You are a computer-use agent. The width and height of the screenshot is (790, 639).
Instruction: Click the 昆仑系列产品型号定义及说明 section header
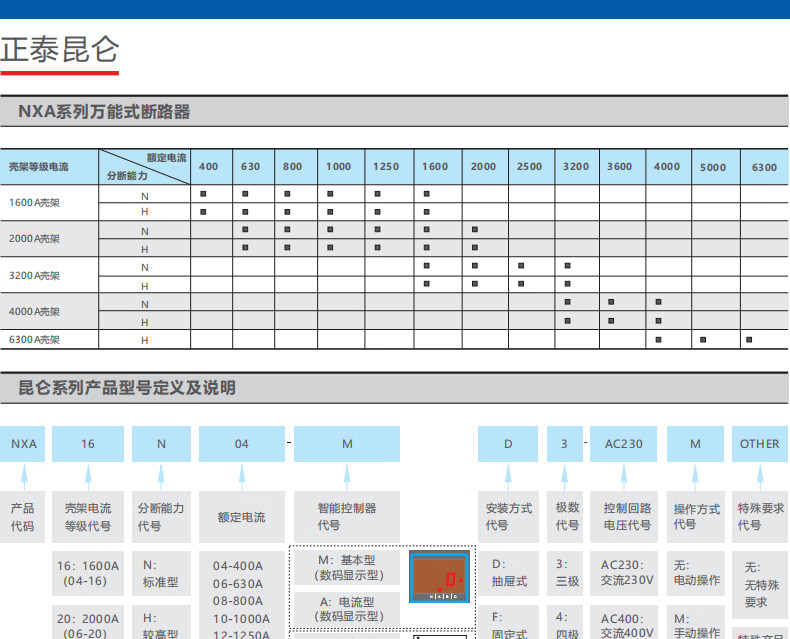click(x=127, y=388)
